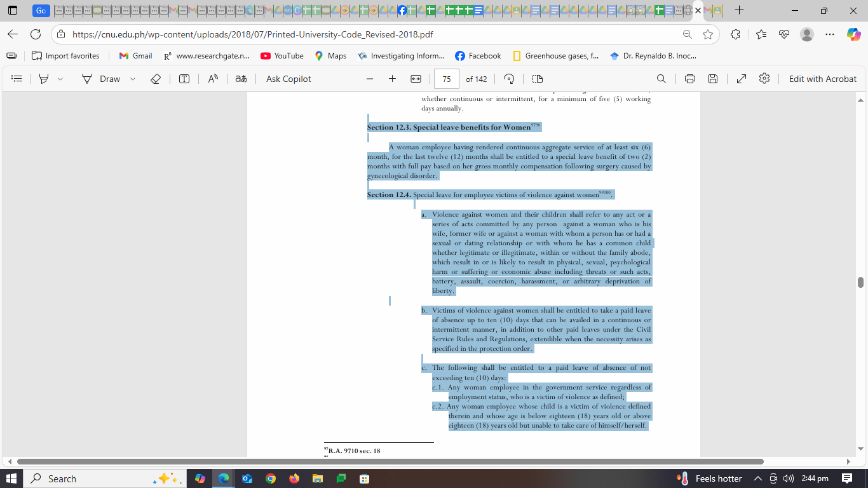Rotate the PDF page

pyautogui.click(x=509, y=79)
